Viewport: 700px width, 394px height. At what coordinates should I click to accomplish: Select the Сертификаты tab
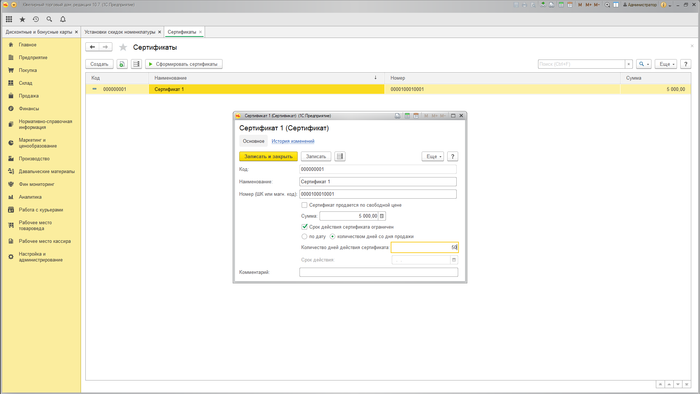pos(182,32)
